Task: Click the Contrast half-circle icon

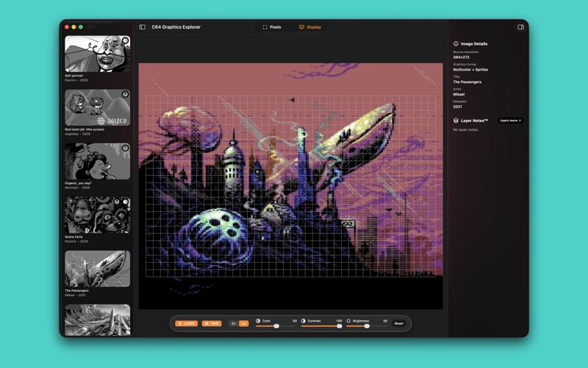Action: [303, 321]
